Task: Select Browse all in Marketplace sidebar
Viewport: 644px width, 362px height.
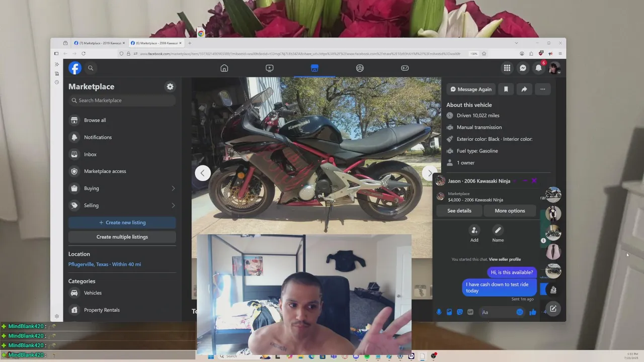Action: click(122, 120)
